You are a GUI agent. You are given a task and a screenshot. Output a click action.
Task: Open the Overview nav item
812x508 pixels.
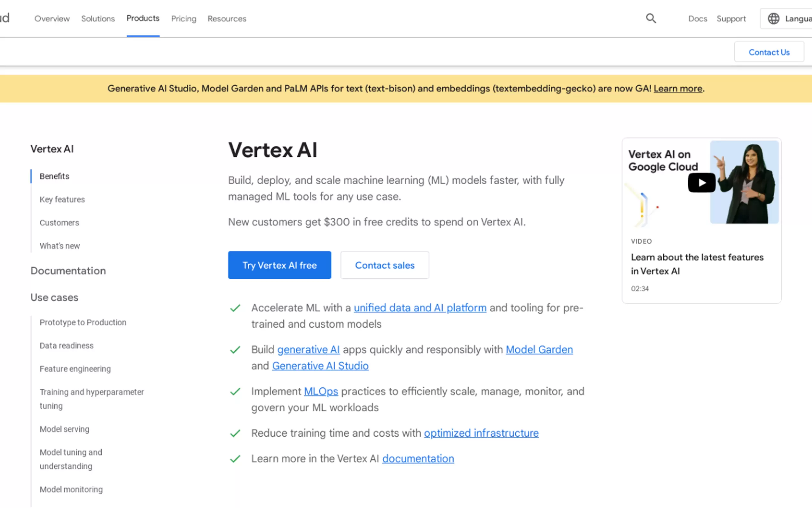[x=52, y=19]
